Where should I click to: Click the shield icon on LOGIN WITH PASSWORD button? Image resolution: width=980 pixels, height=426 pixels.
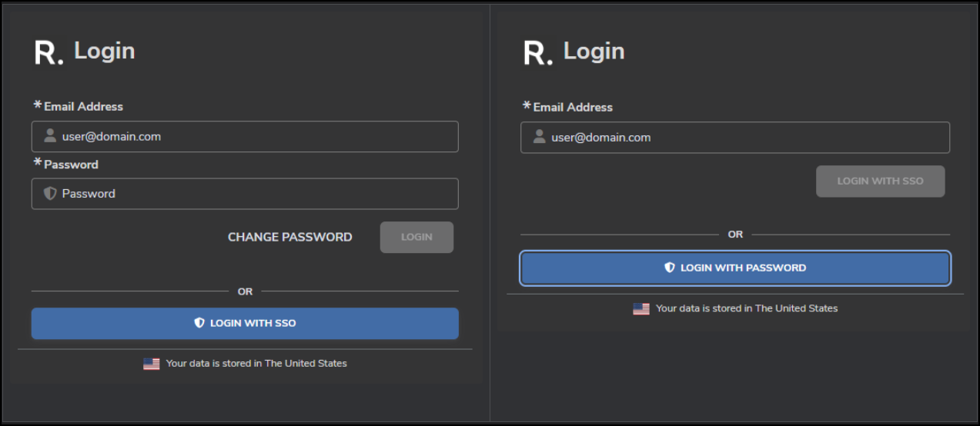pyautogui.click(x=670, y=268)
